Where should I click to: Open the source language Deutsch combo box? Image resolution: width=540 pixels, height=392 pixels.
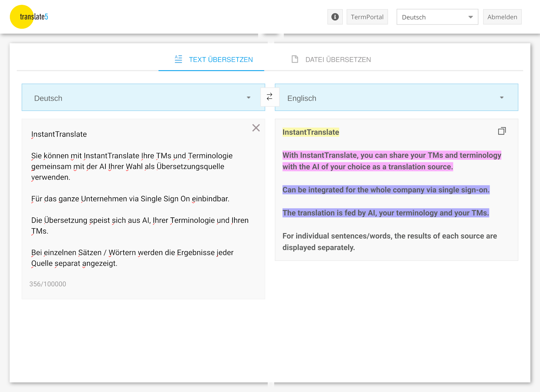pos(143,97)
